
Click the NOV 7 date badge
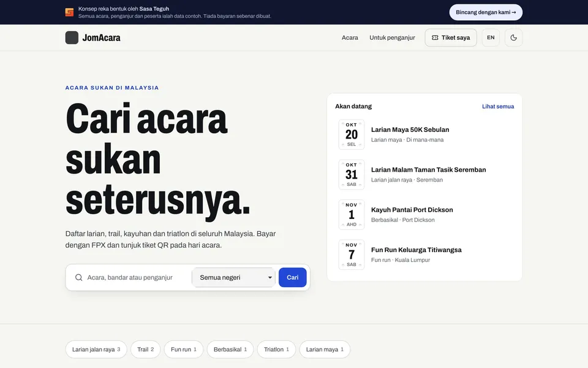tap(352, 255)
